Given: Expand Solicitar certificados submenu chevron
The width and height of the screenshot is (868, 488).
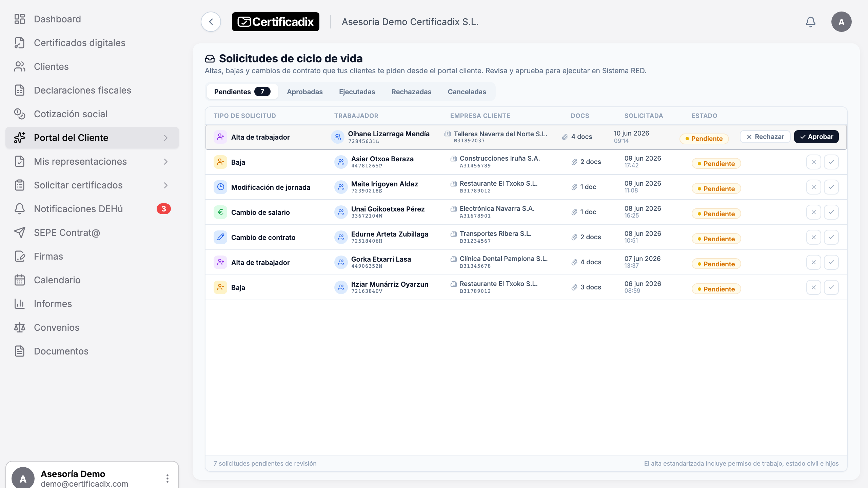Looking at the screenshot, I should point(166,185).
